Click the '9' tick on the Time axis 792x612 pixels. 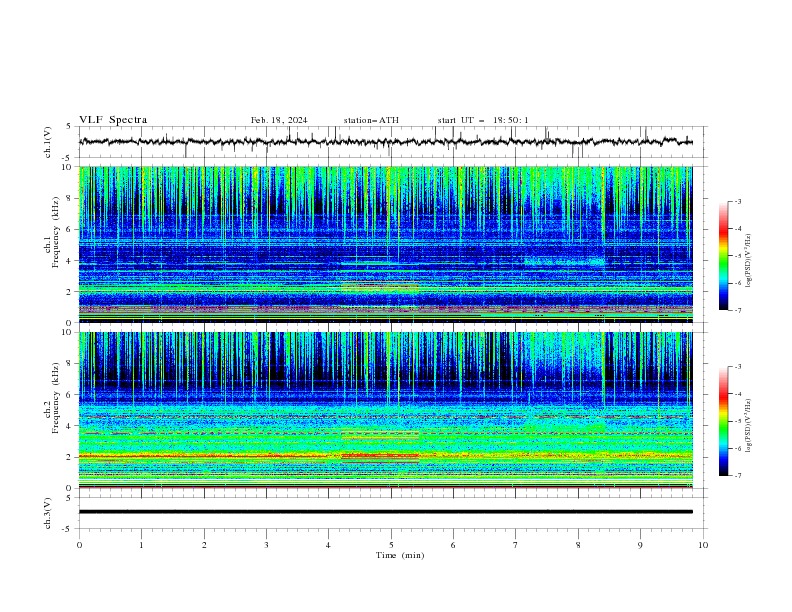click(x=640, y=545)
